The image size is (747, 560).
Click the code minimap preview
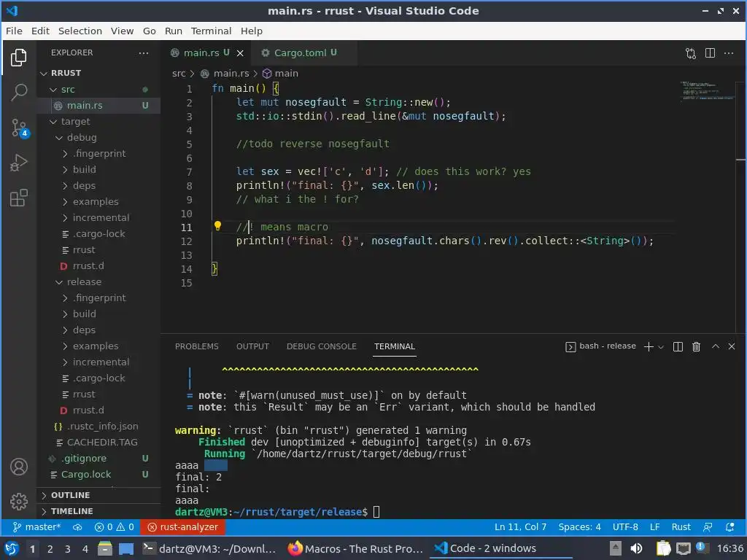pos(707,90)
